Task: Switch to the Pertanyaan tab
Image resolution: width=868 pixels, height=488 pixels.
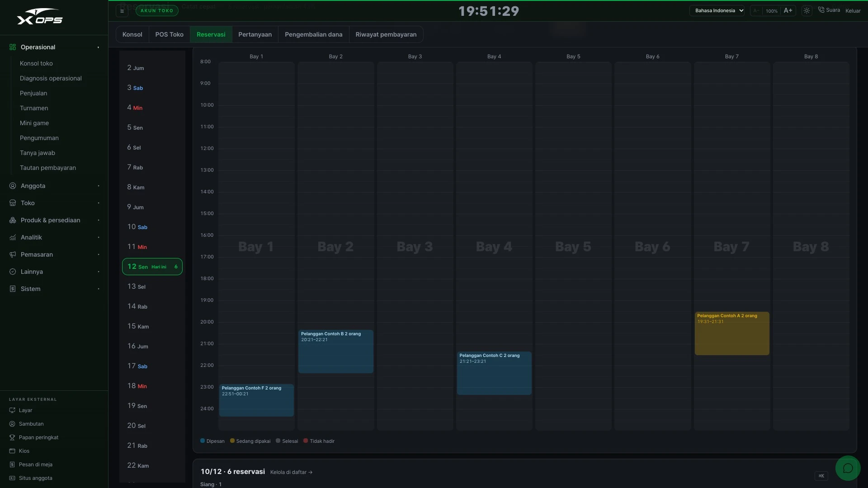Action: tap(255, 34)
